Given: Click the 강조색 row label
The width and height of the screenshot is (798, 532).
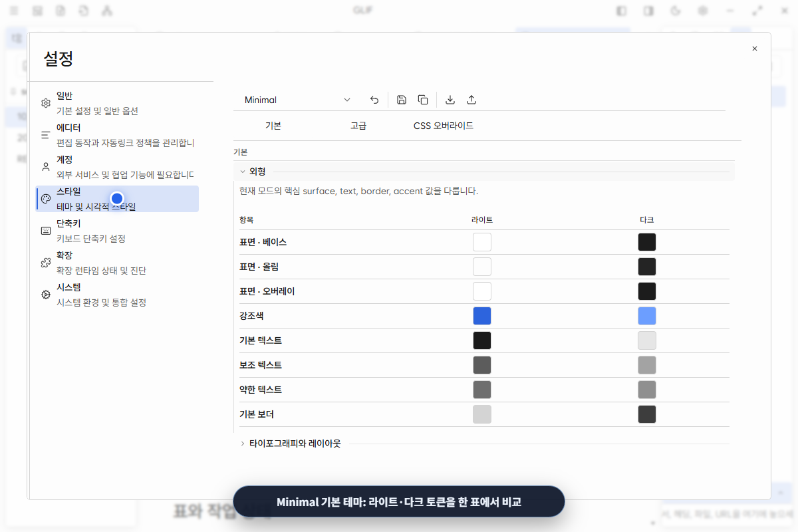Looking at the screenshot, I should (x=252, y=316).
